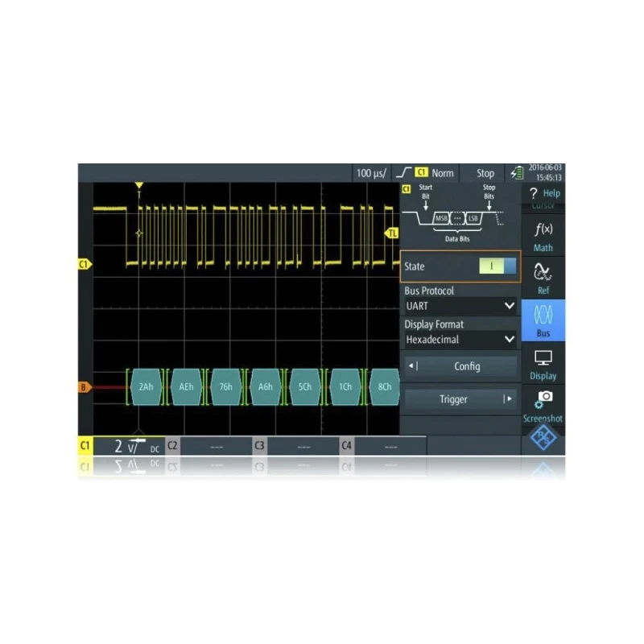Open the Ref waveform menu
The image size is (644, 644).
[x=543, y=279]
